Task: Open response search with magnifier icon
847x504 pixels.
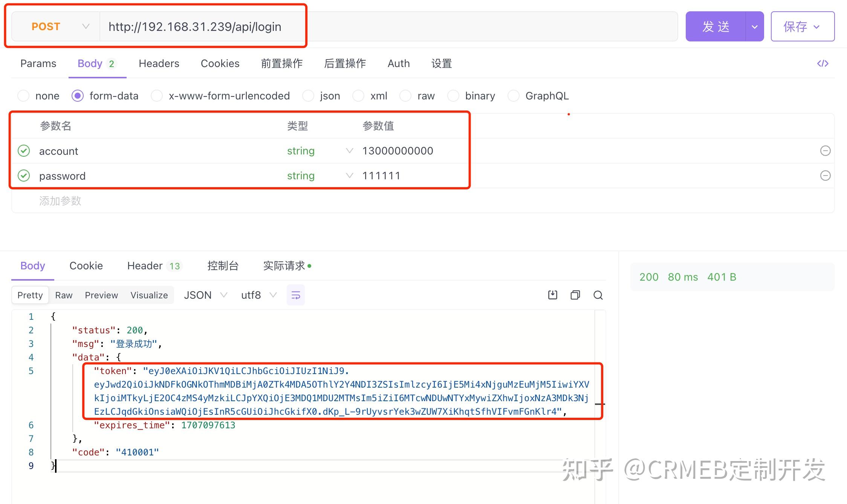Action: click(598, 295)
